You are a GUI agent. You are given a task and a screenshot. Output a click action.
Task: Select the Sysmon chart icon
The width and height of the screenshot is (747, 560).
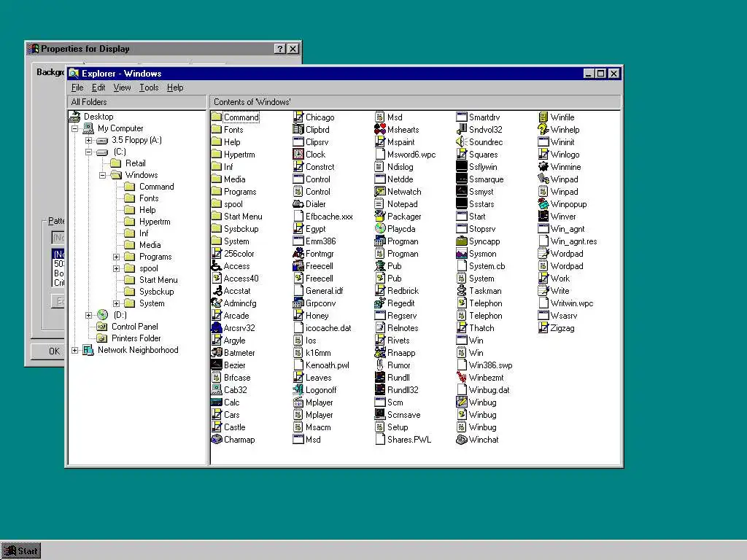462,253
